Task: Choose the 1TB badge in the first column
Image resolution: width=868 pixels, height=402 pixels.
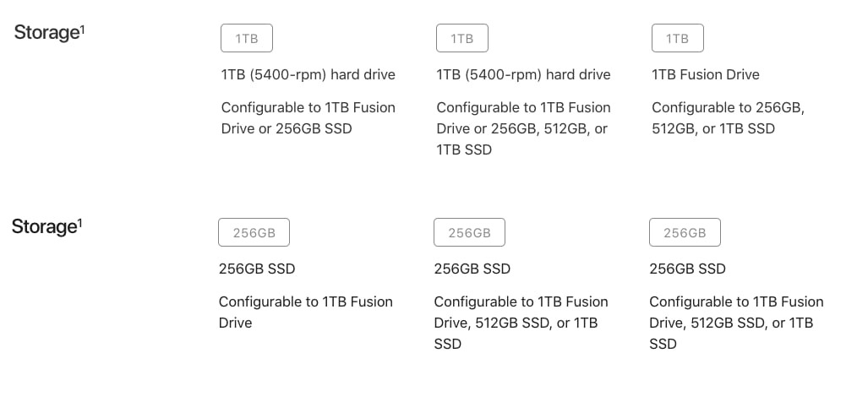Action: (246, 38)
